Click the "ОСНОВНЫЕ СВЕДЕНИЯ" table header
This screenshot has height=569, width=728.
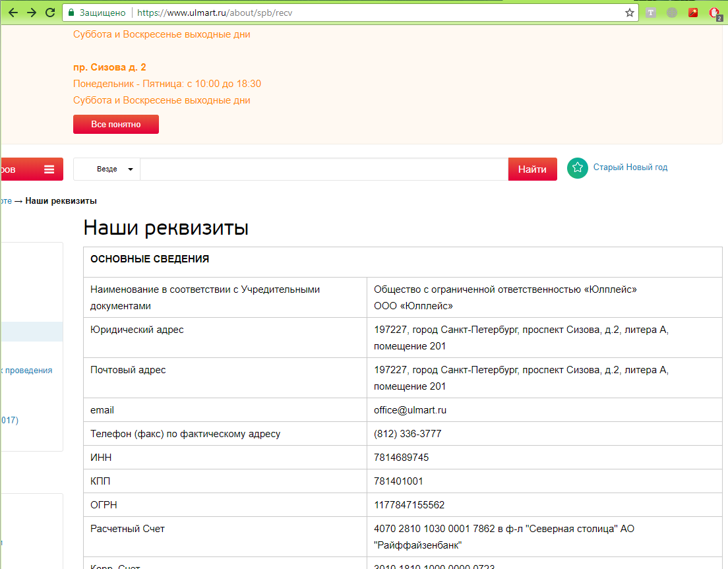150,259
